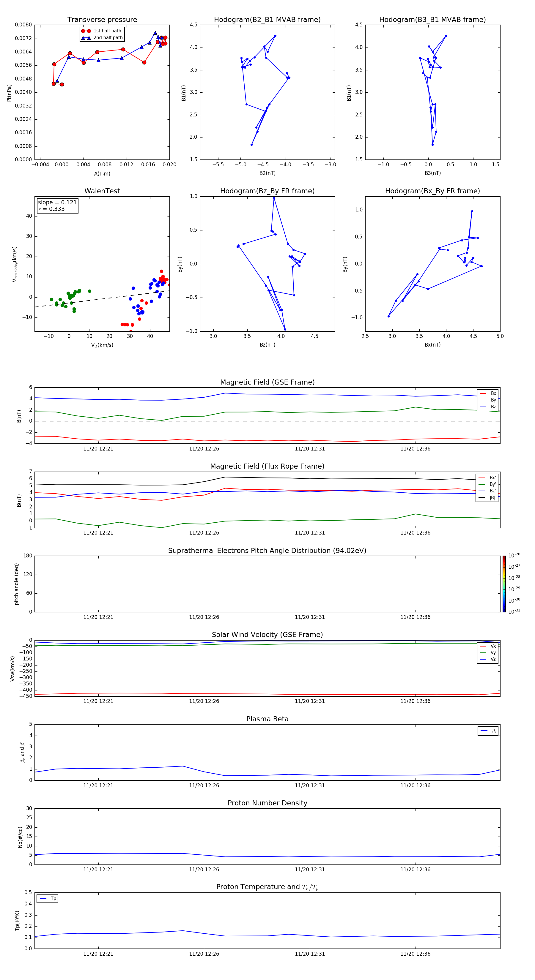
Task: Click the "B2(nT)" x-axis label
Action: coord(267,173)
